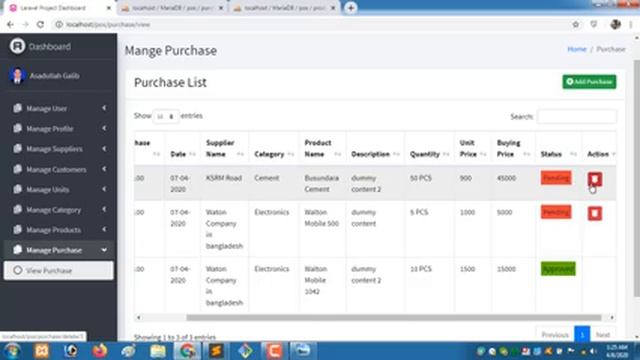The width and height of the screenshot is (640, 360).
Task: Bookmark this page with star icon
Action: click(x=576, y=24)
